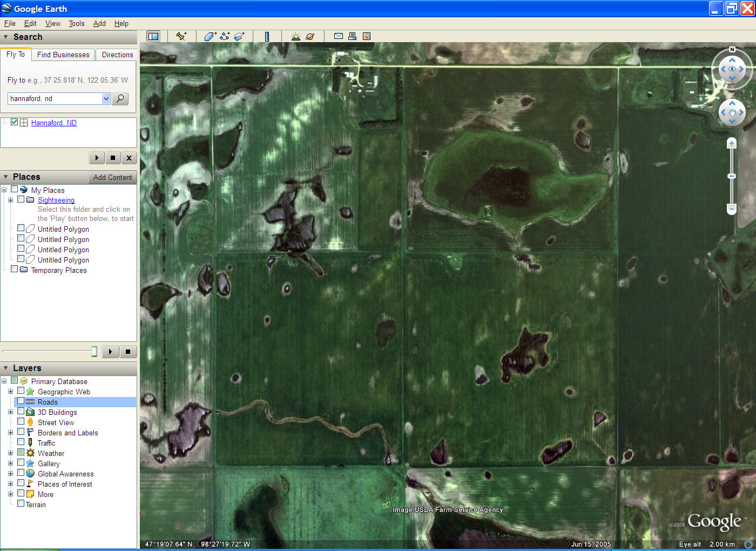756x551 pixels.
Task: Add a polygon with the toolbar icon
Action: [211, 36]
